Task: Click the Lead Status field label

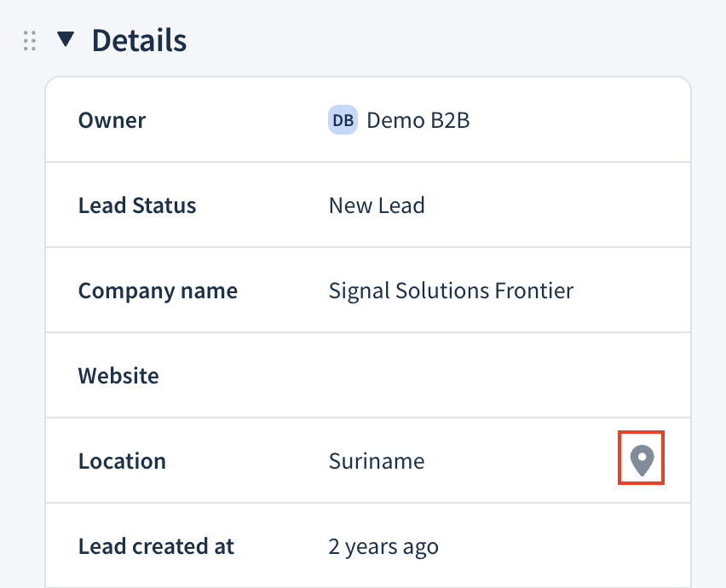Action: click(x=137, y=205)
